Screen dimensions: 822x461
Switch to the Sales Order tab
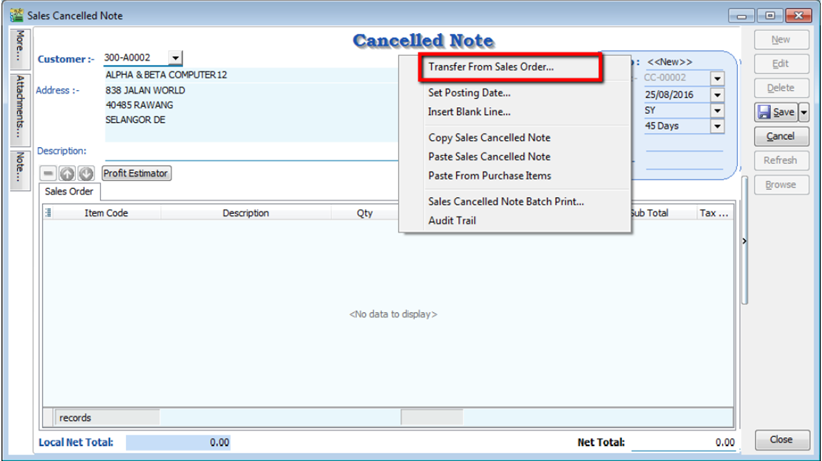(x=69, y=191)
